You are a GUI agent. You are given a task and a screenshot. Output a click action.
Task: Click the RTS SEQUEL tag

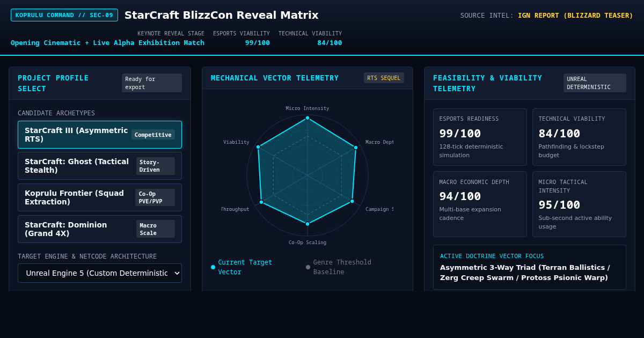pyautogui.click(x=384, y=78)
